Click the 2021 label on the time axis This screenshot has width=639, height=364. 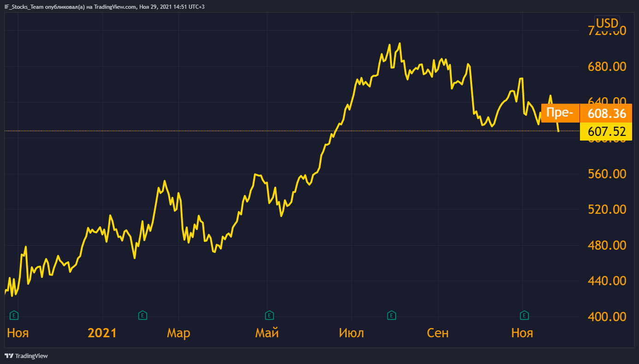[102, 333]
